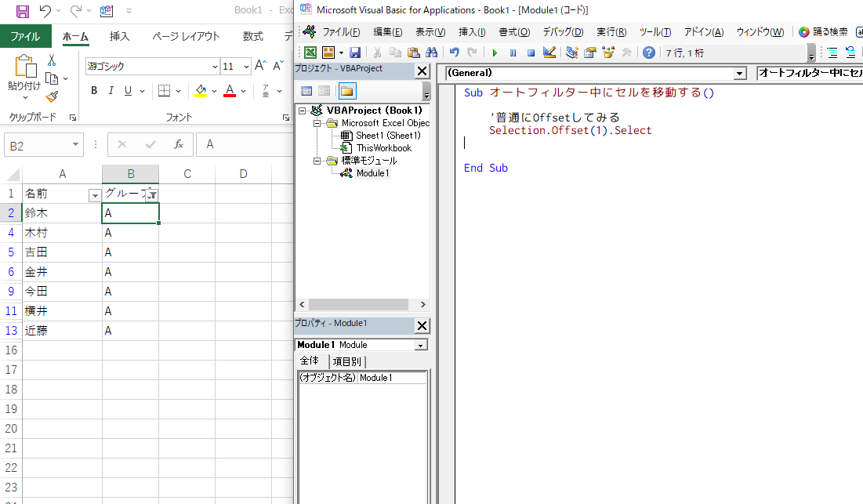Click View Object icon in Project panel

[325, 92]
